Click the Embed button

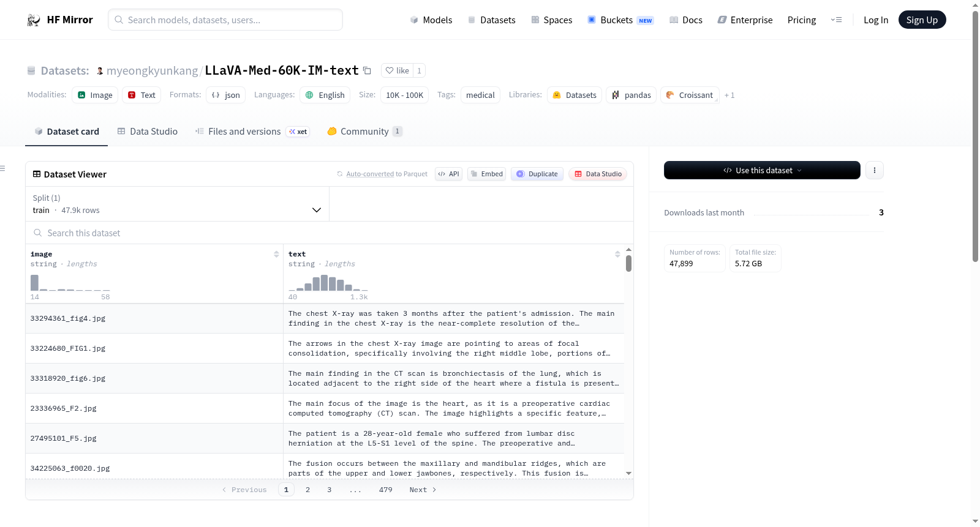point(486,174)
